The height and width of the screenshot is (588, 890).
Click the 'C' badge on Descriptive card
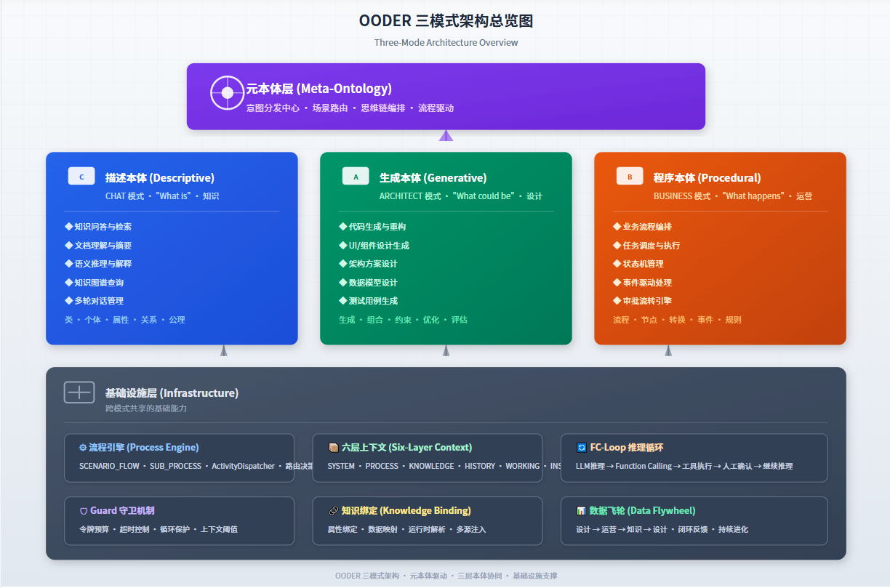point(81,177)
